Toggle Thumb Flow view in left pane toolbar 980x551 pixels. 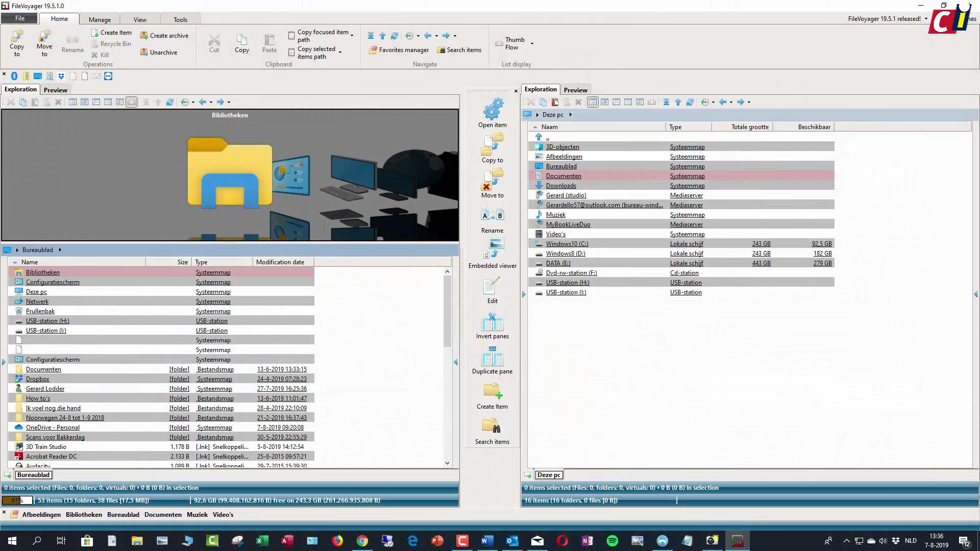[x=132, y=102]
